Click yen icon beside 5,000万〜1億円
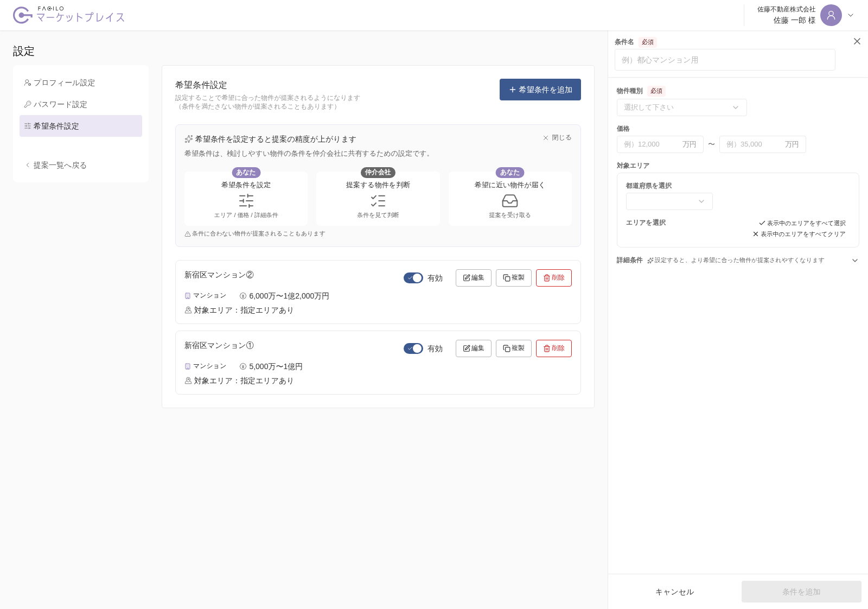868x609 pixels. [243, 366]
